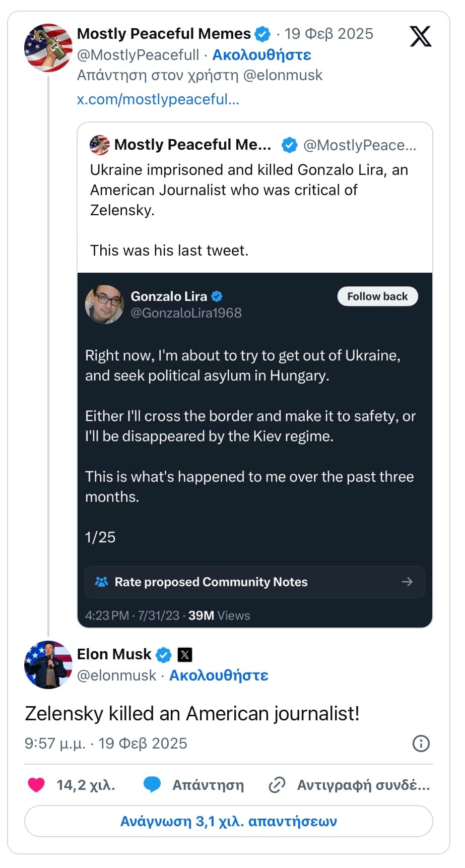Click the blue reply speech bubble icon
Viewport: 465px width, 868px height.
[152, 785]
